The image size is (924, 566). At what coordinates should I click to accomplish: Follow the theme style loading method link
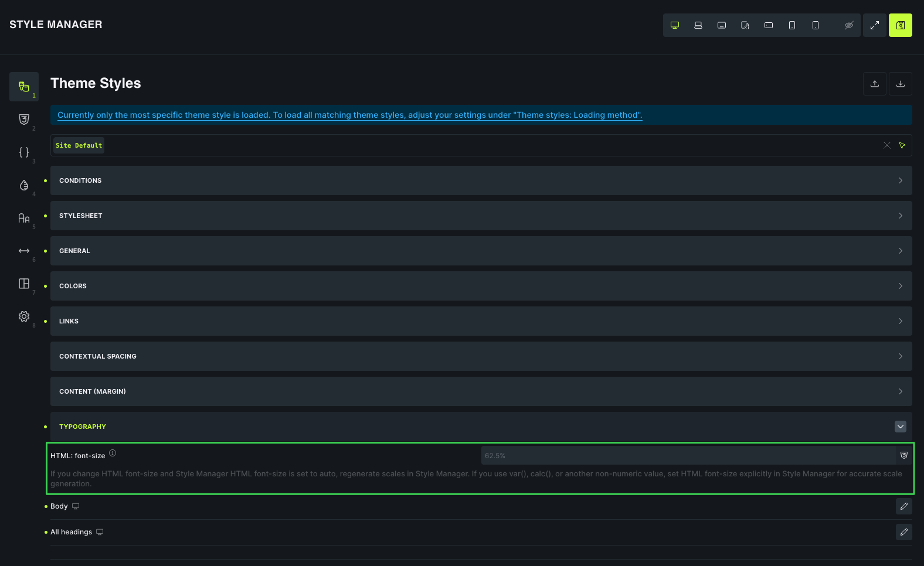pyautogui.click(x=350, y=115)
